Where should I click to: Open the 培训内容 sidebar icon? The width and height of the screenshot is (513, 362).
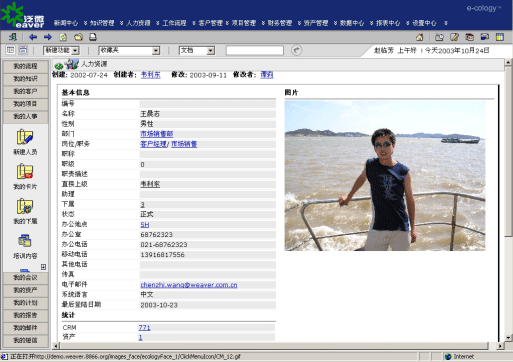coord(25,247)
